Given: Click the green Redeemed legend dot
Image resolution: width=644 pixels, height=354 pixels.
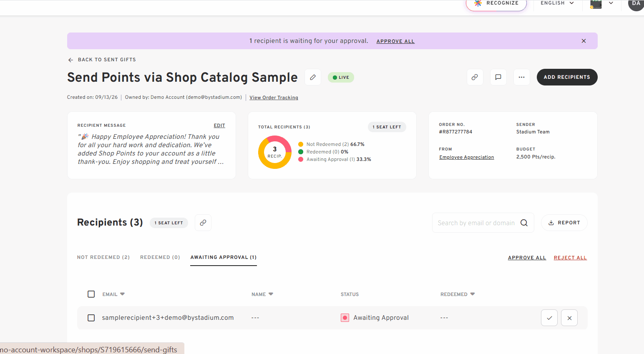Looking at the screenshot, I should (x=301, y=152).
